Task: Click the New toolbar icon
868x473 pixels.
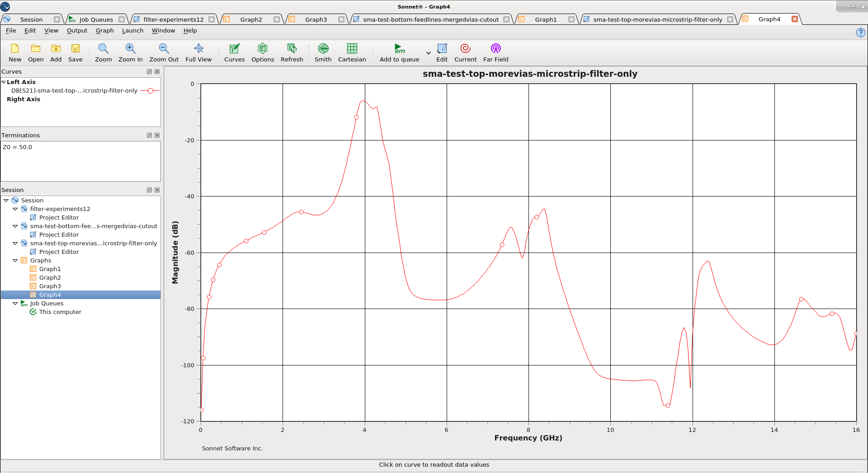Action: click(15, 48)
